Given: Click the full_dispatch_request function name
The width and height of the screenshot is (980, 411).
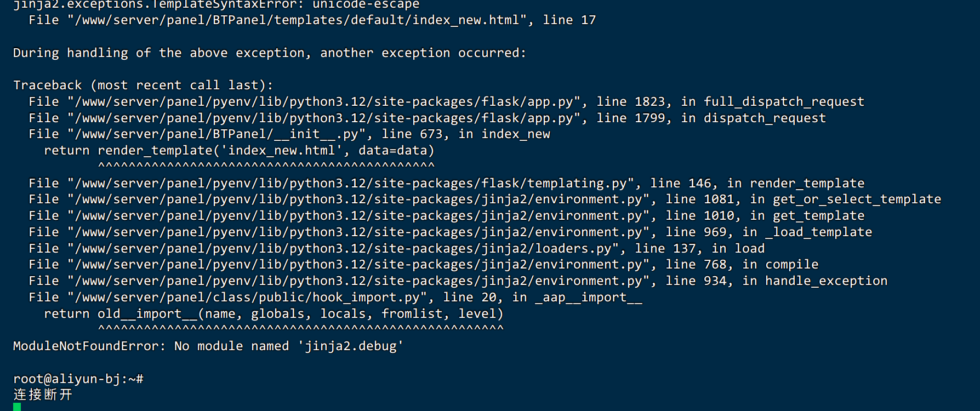Looking at the screenshot, I should point(784,102).
